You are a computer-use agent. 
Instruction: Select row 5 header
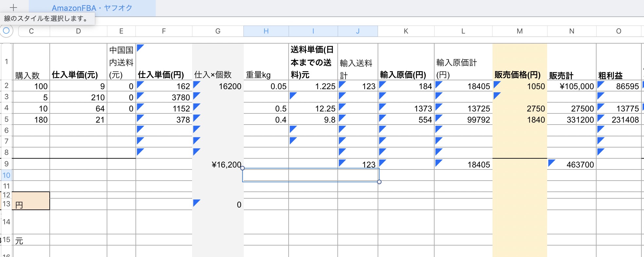(x=6, y=119)
